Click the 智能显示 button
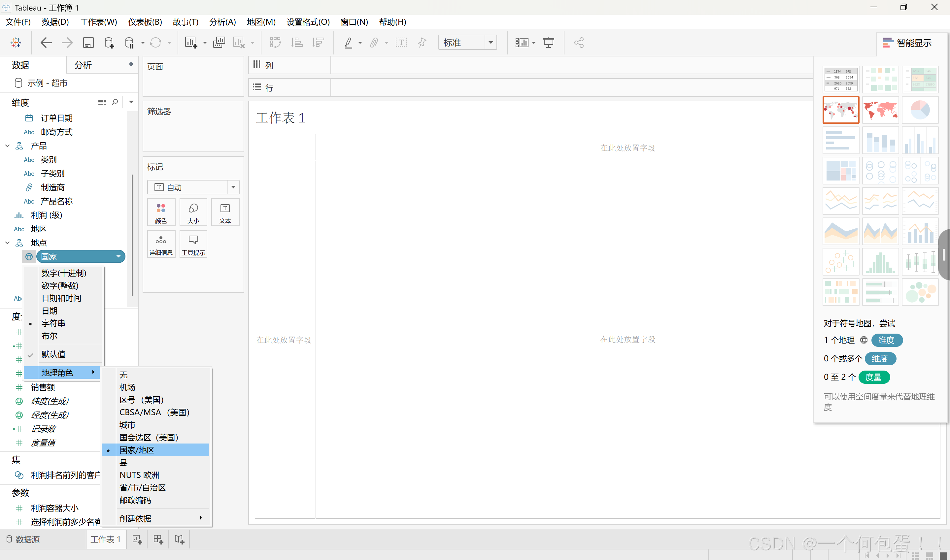Viewport: 950px width, 560px height. (907, 43)
